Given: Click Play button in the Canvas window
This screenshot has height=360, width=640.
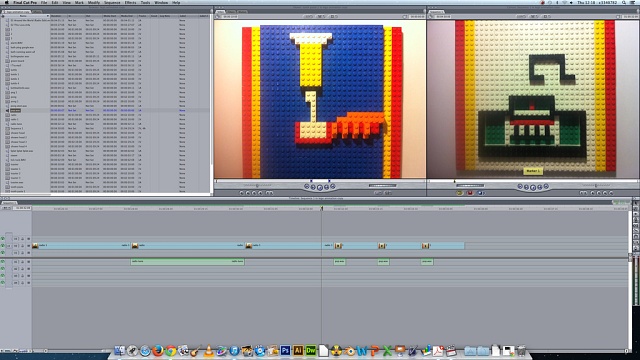Looking at the screenshot, I should [533, 187].
